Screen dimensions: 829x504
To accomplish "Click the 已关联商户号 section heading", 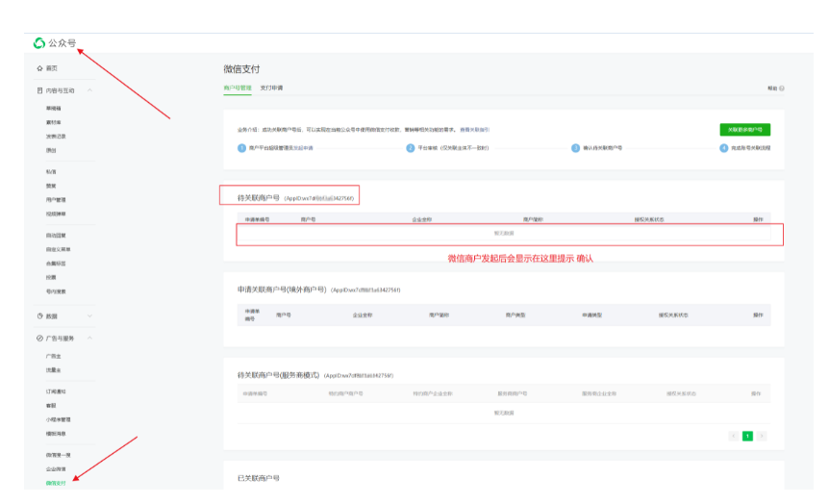I will point(259,478).
